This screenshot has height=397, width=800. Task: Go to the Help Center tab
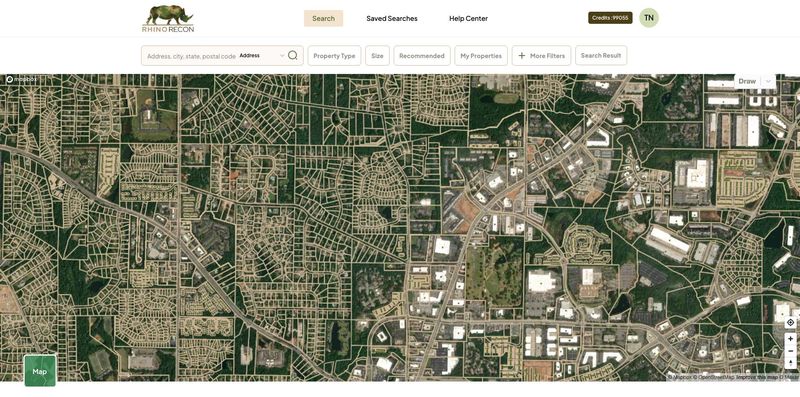[468, 18]
